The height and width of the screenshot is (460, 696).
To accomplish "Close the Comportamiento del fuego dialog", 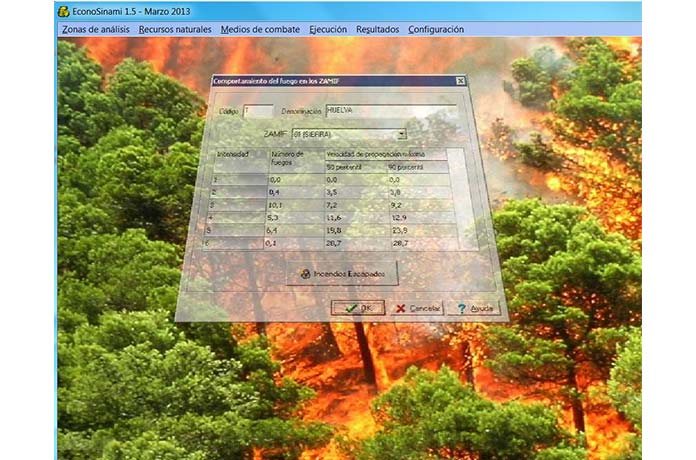I will pyautogui.click(x=460, y=80).
